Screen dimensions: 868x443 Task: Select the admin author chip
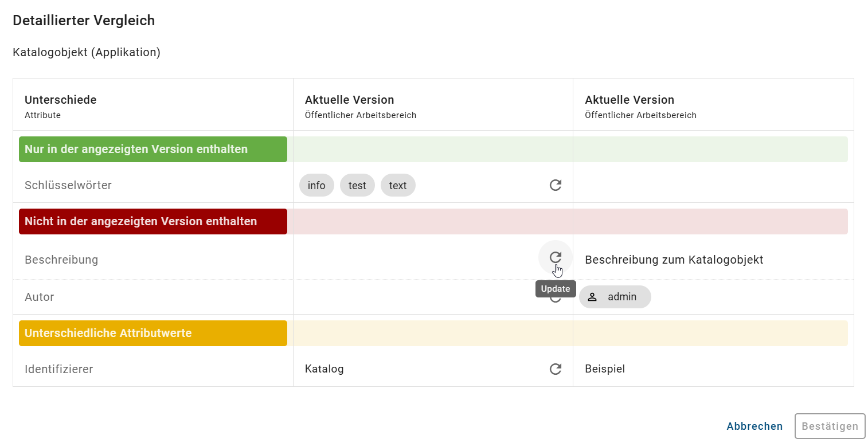tap(615, 297)
